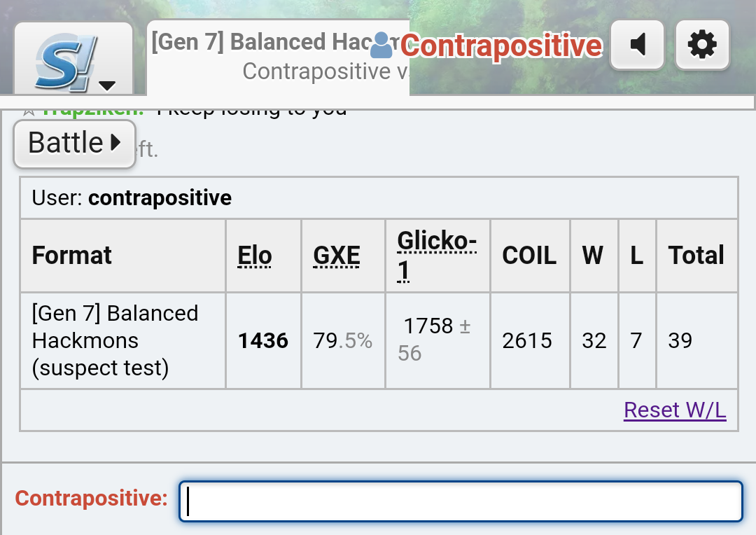Click the Contrapositive username in the header

coord(501,46)
